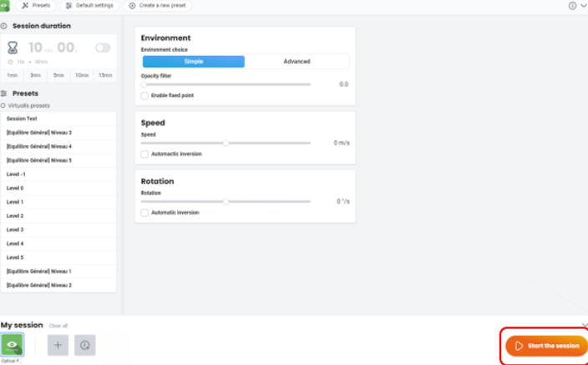Screen dimensions: 588x365
Task: Click the hourglass session duration icon
Action: (x=13, y=48)
